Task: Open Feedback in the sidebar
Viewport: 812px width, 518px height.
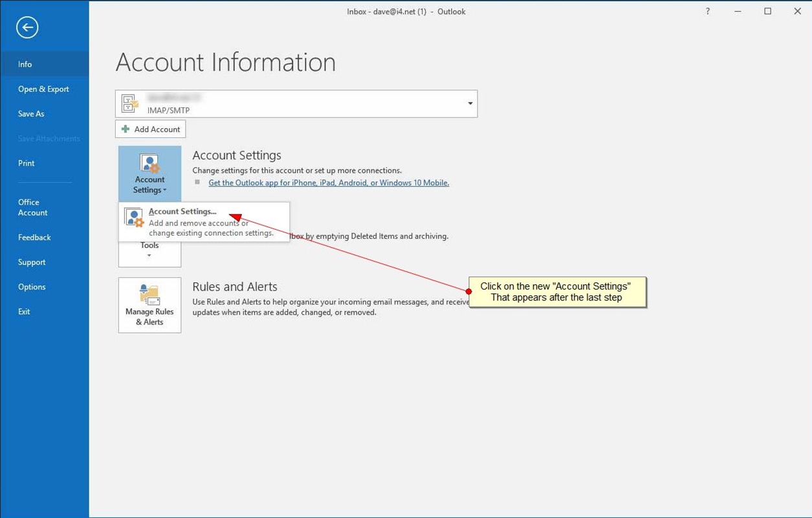Action: 34,238
